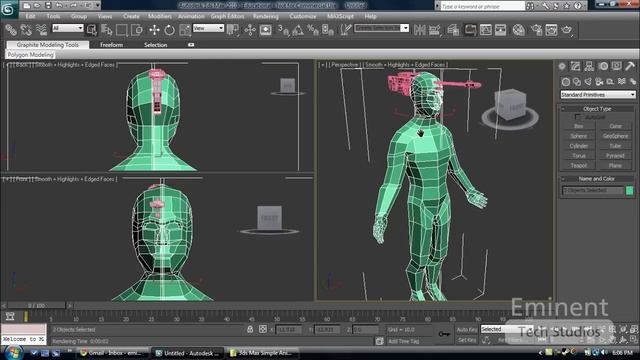Open the Rendered Frame Window icon
The height and width of the screenshot is (360, 640).
(x=551, y=30)
